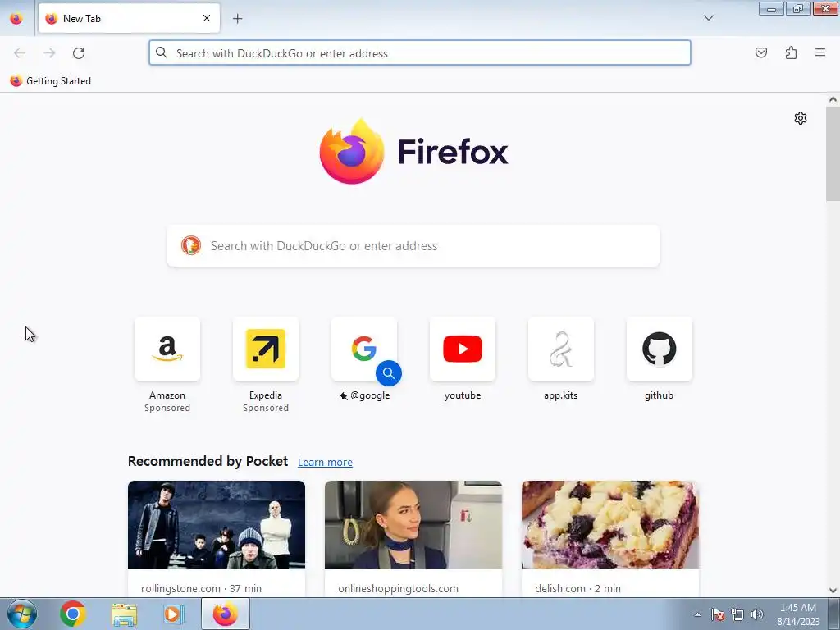The image size is (840, 630).
Task: Open the network tray icon
Action: pos(737,614)
